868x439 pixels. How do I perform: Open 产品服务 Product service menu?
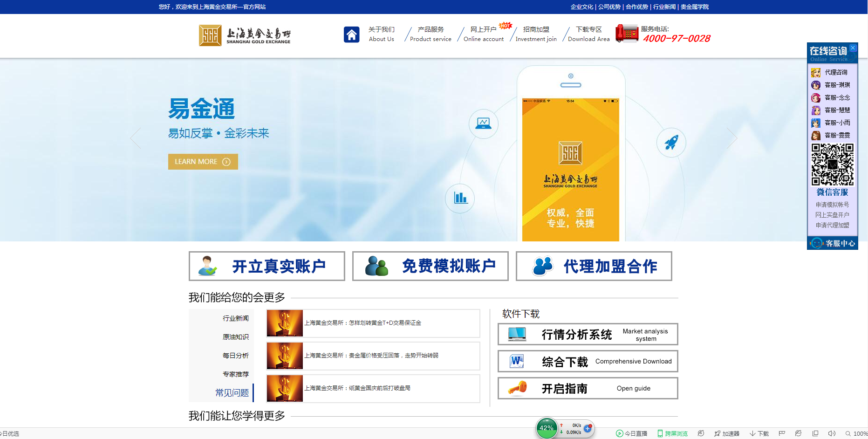click(431, 34)
